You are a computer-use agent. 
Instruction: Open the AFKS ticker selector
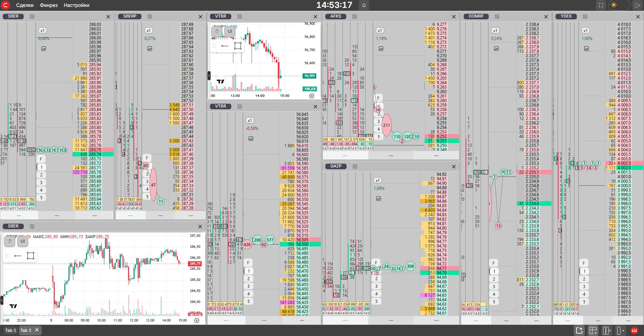click(336, 16)
